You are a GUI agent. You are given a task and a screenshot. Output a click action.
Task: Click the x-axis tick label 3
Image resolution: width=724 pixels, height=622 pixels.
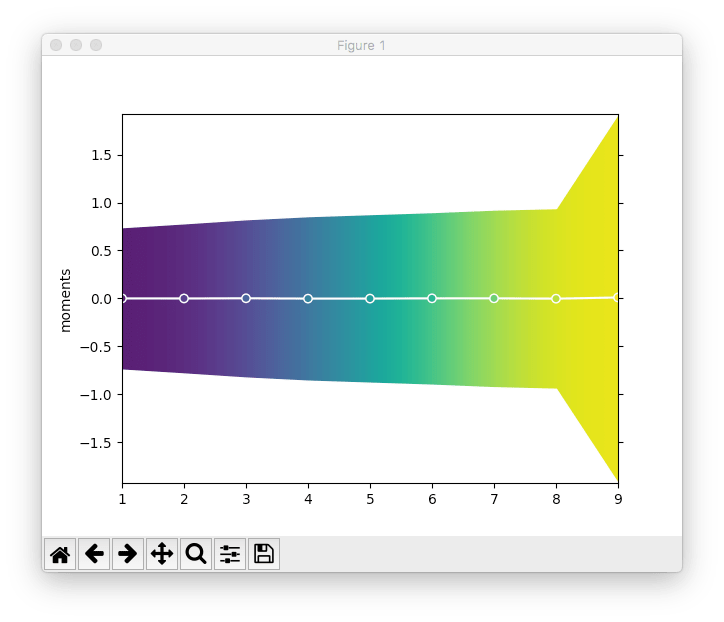pos(246,499)
